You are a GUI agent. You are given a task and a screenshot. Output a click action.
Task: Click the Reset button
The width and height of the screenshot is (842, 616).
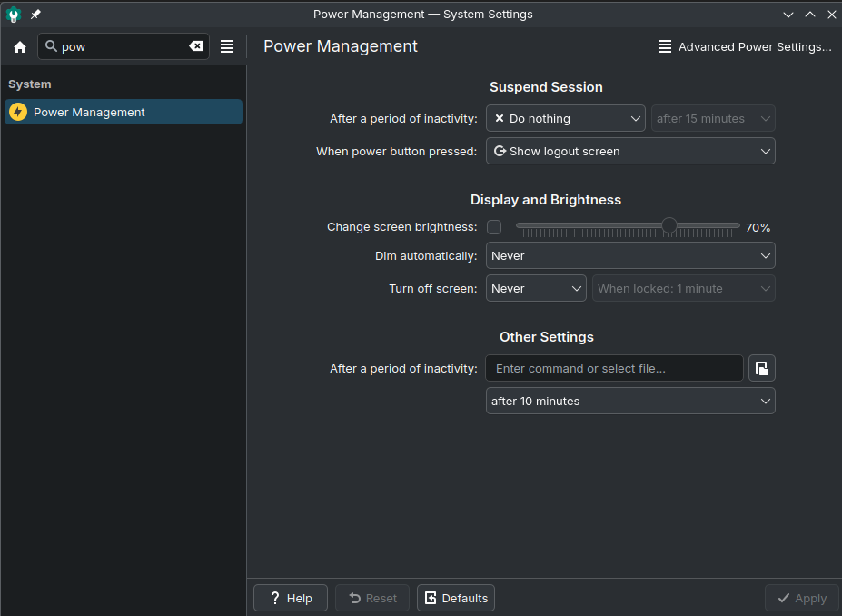372,598
